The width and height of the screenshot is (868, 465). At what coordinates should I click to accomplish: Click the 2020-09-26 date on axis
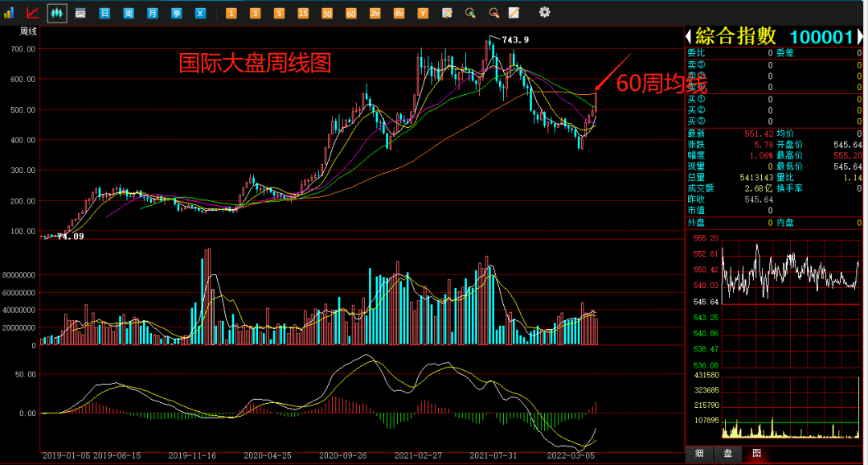coord(342,455)
